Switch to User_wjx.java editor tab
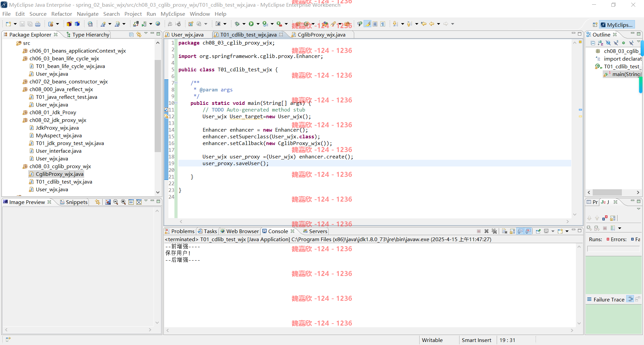This screenshot has width=644, height=345. pyautogui.click(x=187, y=34)
